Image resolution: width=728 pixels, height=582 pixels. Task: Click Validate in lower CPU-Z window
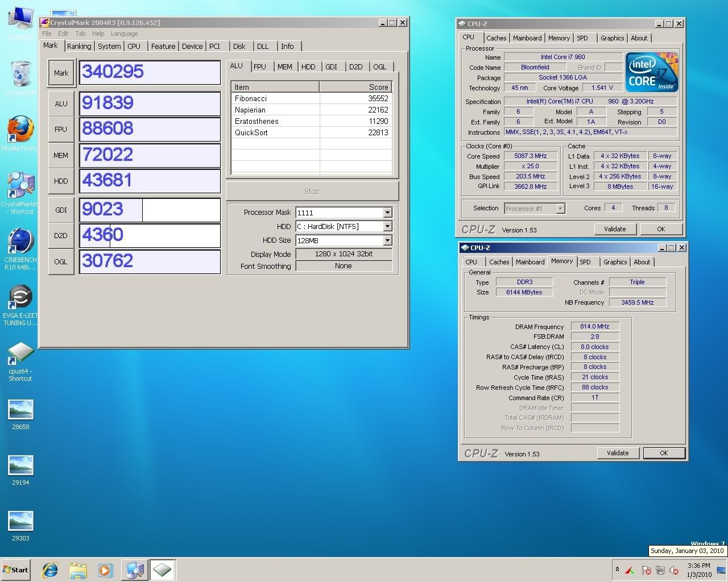click(618, 453)
